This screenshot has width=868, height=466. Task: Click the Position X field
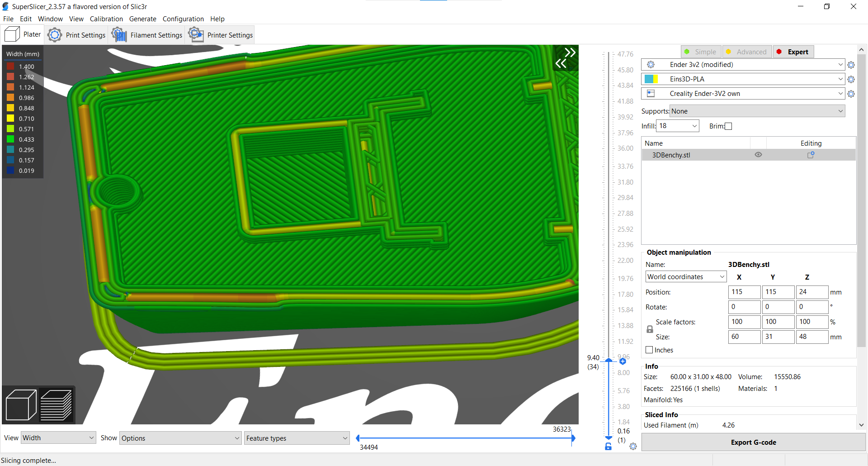[x=744, y=292]
